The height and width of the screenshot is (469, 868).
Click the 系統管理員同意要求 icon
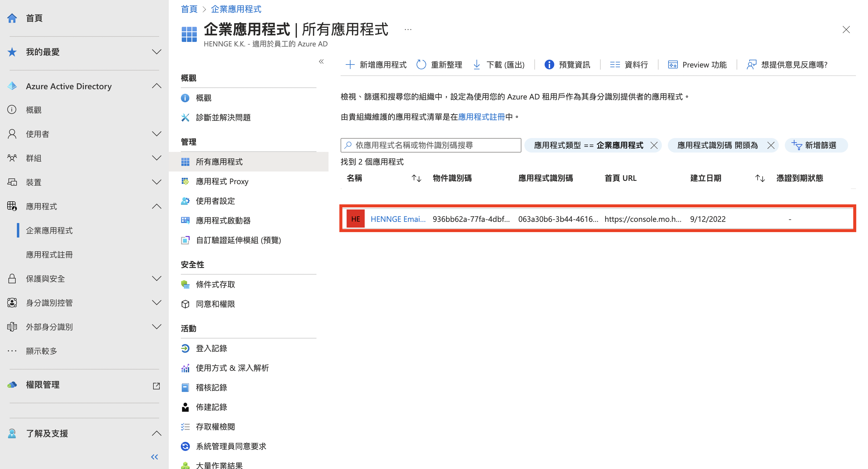click(185, 446)
